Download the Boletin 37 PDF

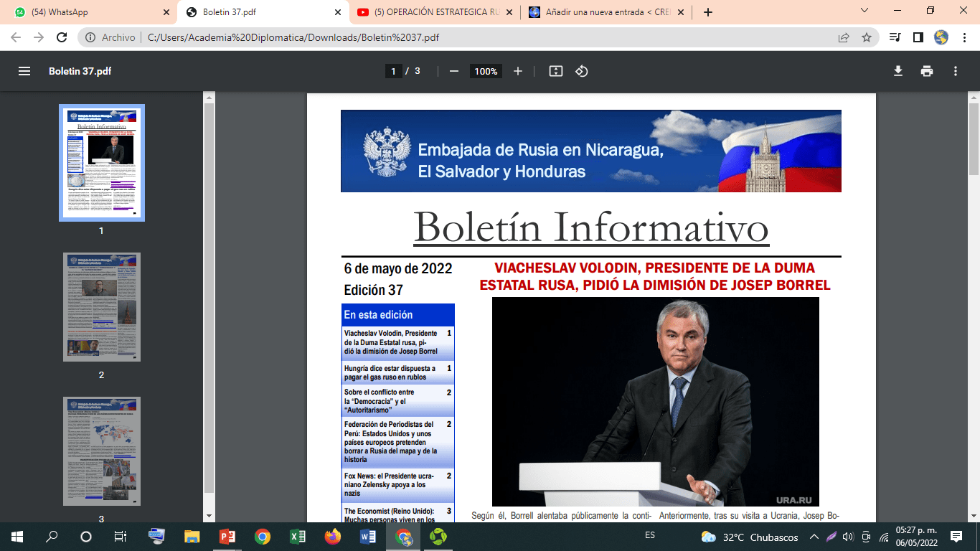897,71
